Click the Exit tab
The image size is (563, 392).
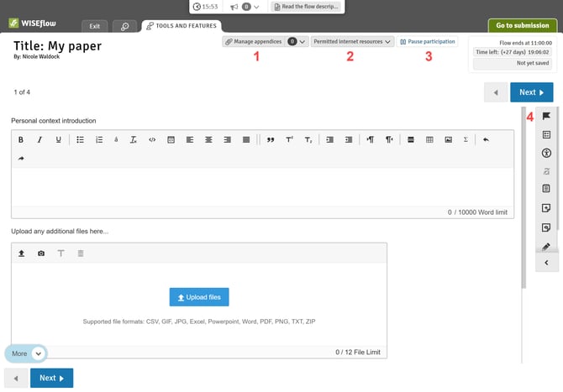95,26
